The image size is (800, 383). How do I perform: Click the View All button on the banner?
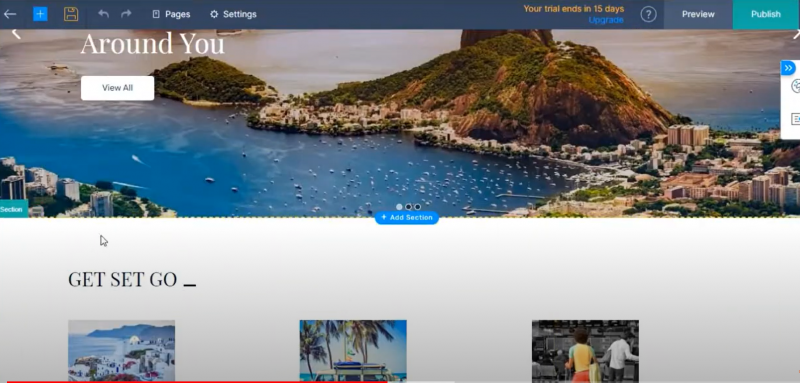[x=117, y=88]
